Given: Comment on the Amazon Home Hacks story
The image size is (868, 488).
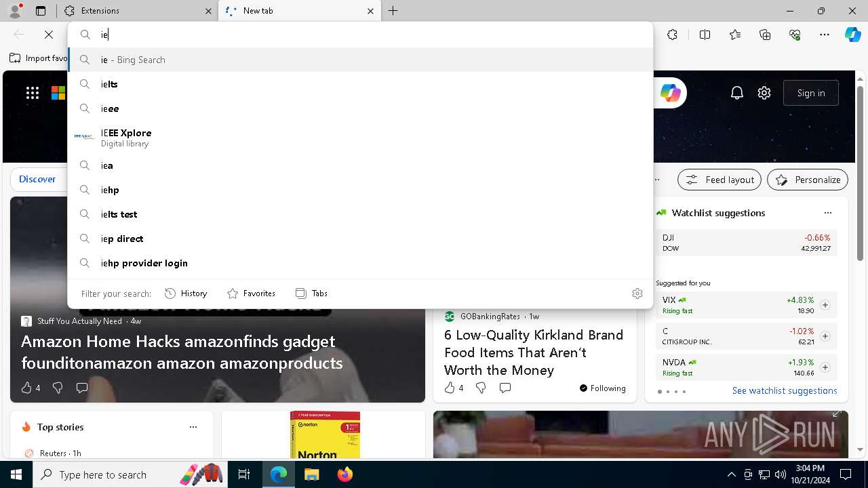Looking at the screenshot, I should tap(82, 388).
